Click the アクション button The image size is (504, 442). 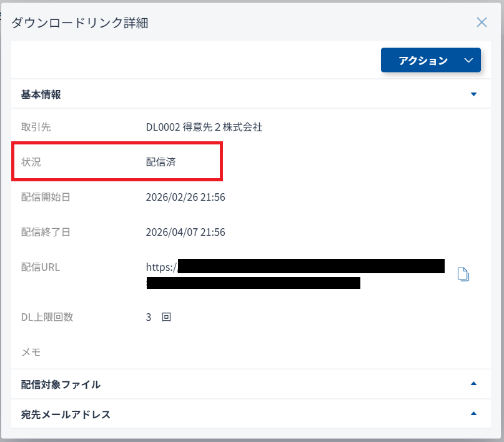click(423, 61)
